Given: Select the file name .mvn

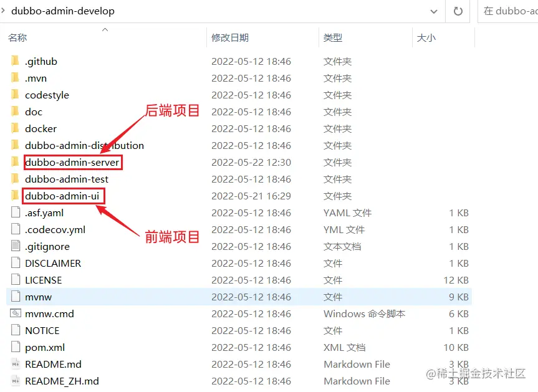Looking at the screenshot, I should [36, 78].
